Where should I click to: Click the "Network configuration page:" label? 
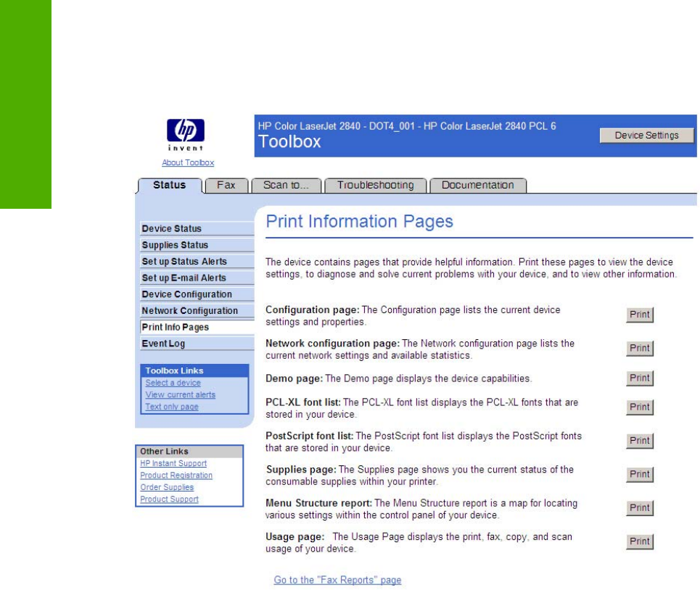coord(332,344)
